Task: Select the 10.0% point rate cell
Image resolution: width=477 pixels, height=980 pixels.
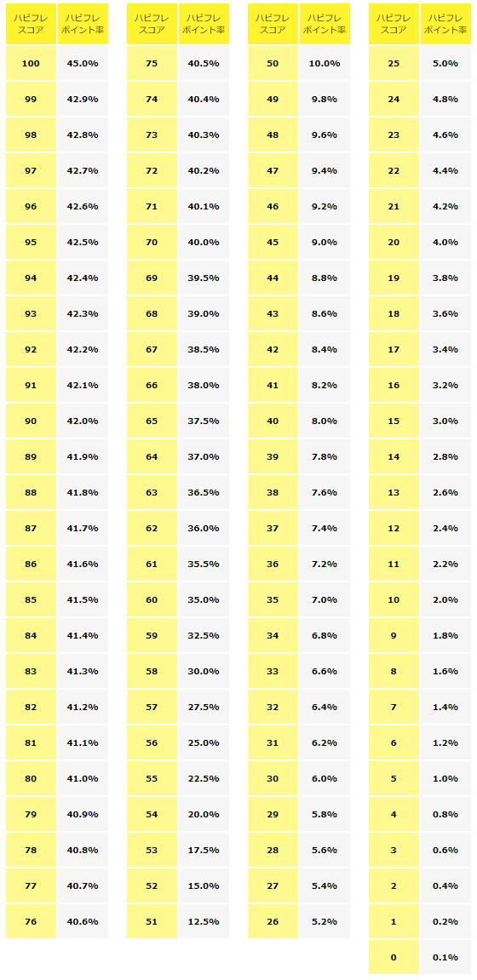Action: (x=325, y=63)
